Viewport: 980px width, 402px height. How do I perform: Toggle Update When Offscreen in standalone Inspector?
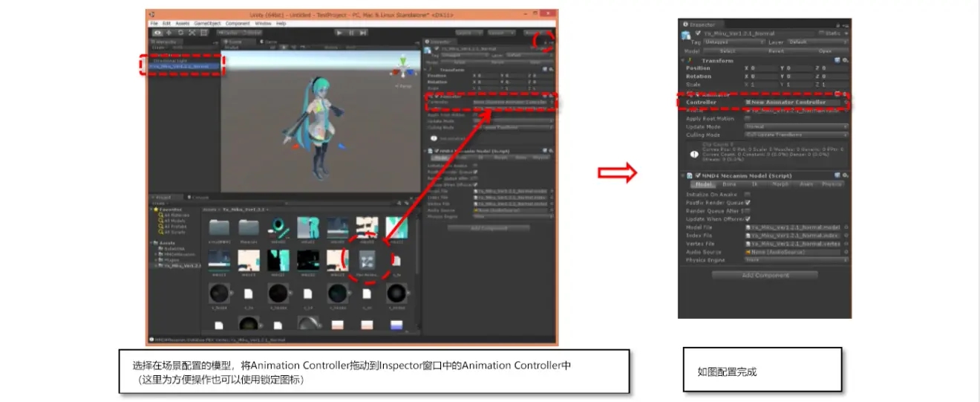click(x=747, y=218)
